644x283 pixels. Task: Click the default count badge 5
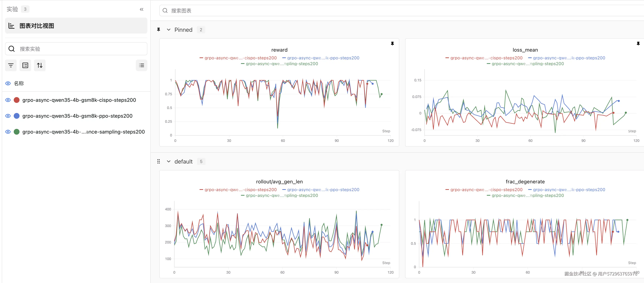(x=201, y=161)
